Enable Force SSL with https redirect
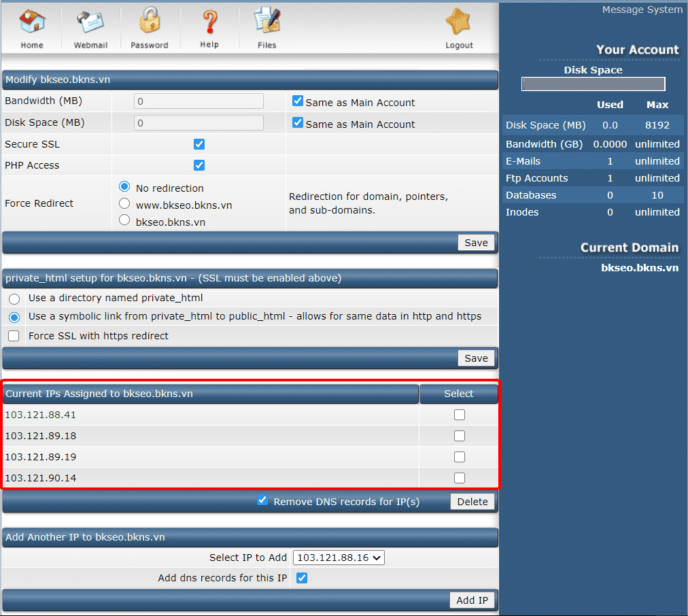 pos(14,336)
